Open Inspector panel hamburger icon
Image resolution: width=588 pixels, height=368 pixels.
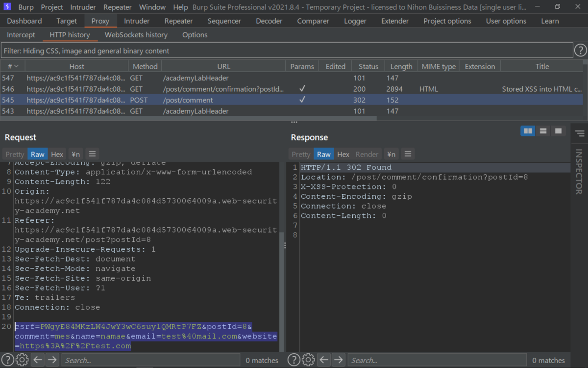point(580,133)
